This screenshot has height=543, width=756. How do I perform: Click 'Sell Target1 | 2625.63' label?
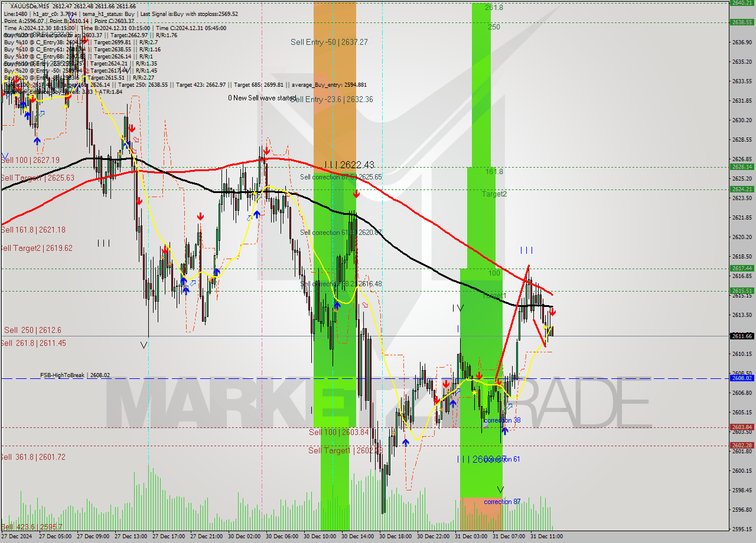tap(37, 178)
